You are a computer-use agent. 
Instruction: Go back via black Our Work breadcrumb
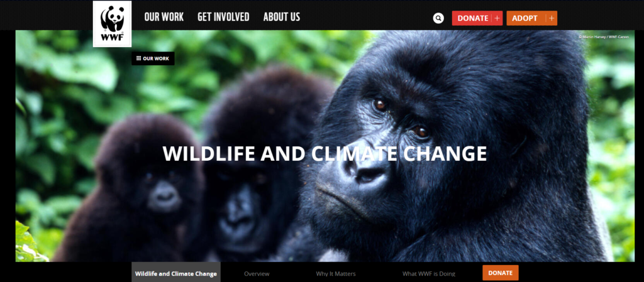153,58
